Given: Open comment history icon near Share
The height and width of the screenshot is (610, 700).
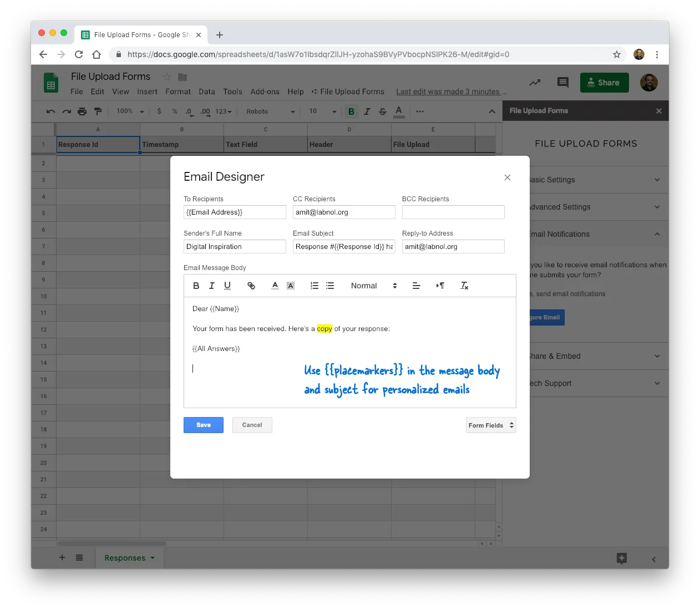Looking at the screenshot, I should (562, 82).
